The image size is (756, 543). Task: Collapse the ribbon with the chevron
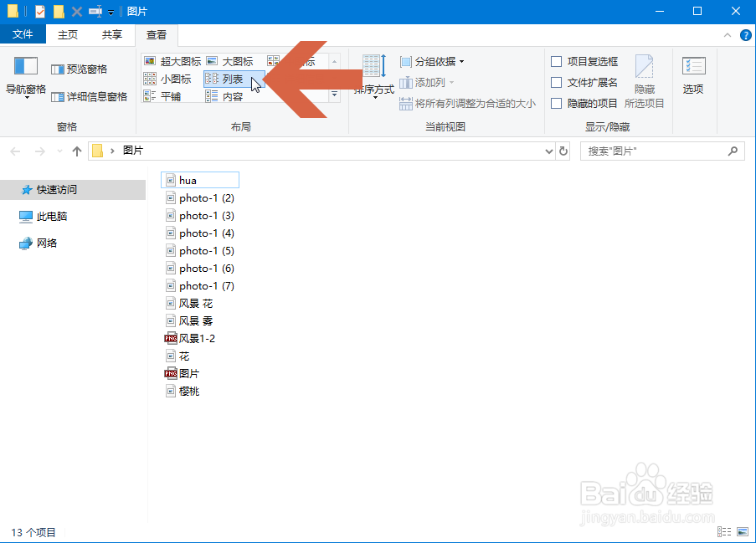(x=727, y=35)
